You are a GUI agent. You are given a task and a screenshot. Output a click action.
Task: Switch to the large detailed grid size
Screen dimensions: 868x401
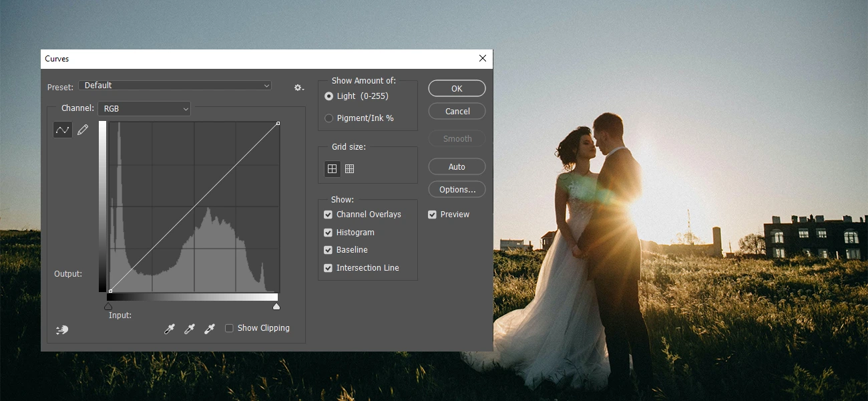(349, 169)
